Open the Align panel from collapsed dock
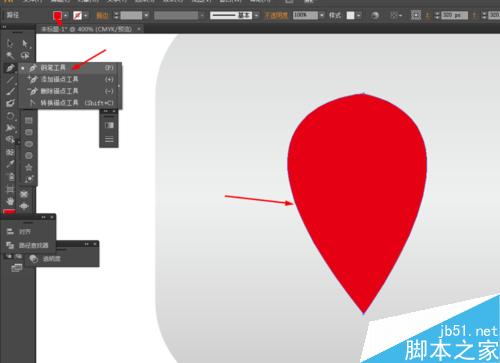 20,231
